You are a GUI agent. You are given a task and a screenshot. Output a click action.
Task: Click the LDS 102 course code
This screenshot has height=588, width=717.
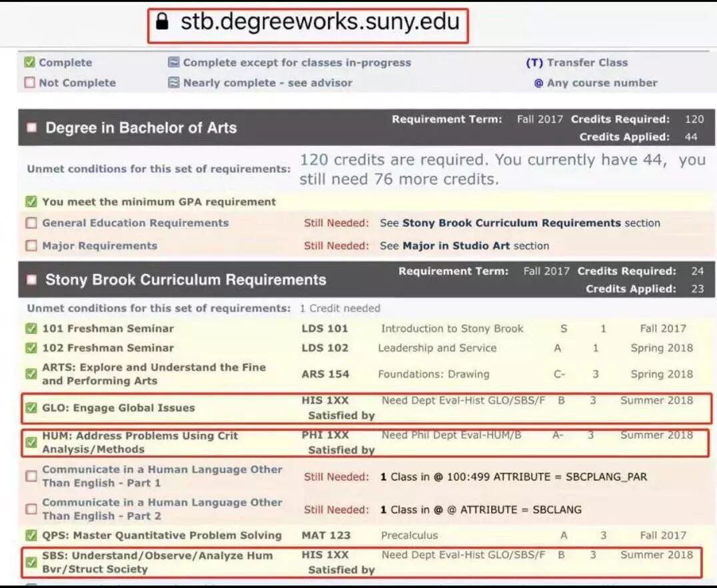coord(325,348)
